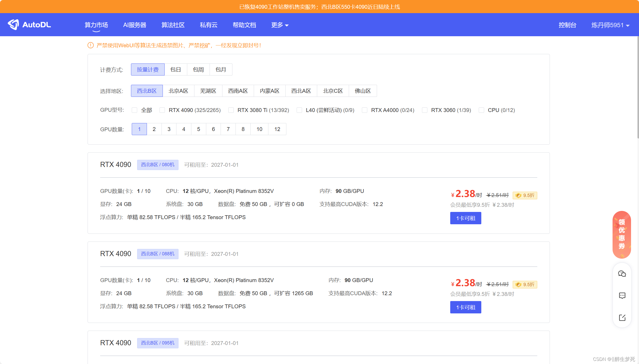Select 包日 billing mode
This screenshot has width=639, height=364.
click(x=176, y=70)
